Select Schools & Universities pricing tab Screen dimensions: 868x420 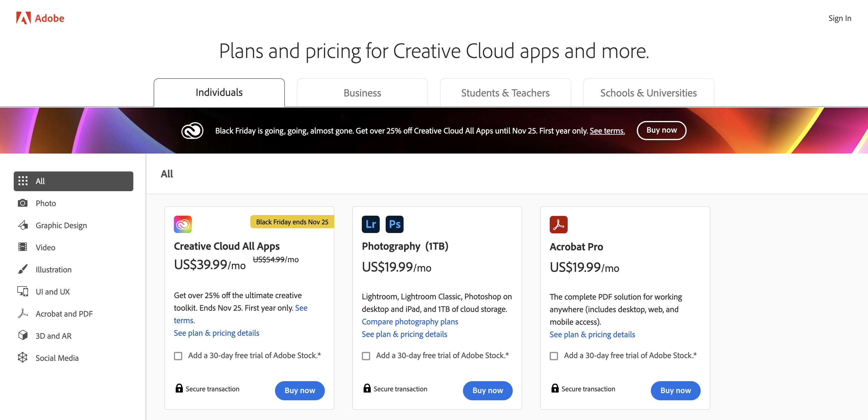[x=648, y=93]
